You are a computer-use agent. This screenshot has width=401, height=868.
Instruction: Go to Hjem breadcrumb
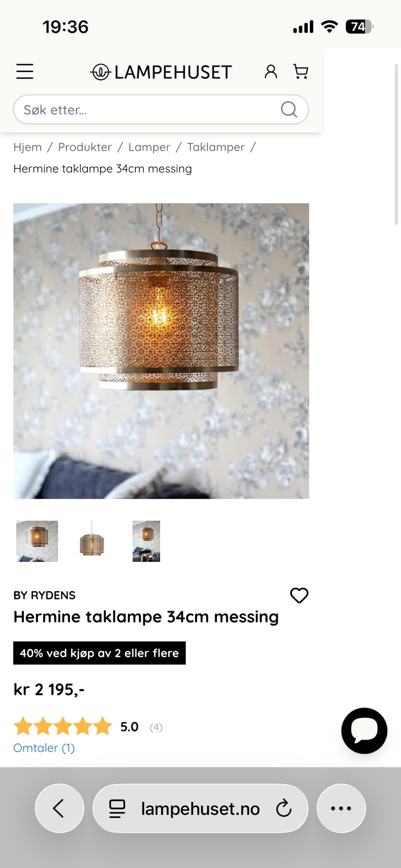[28, 147]
